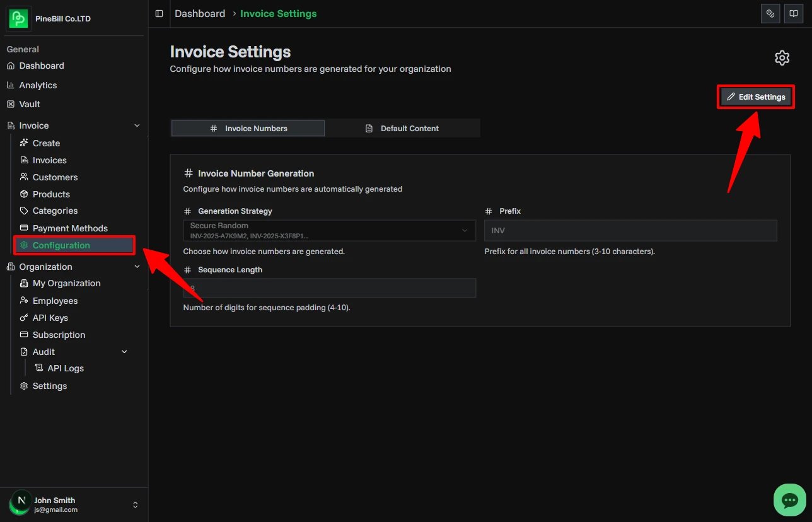Screen dimensions: 812x522
Task: Click the Sequence Length input field
Action: point(329,287)
